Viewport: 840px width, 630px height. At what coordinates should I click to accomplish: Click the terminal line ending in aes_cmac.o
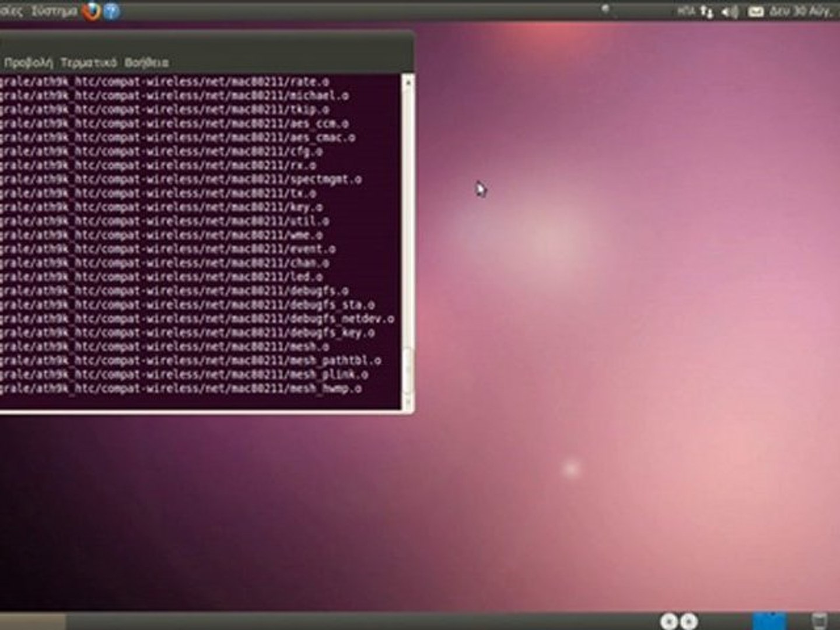[x=178, y=138]
